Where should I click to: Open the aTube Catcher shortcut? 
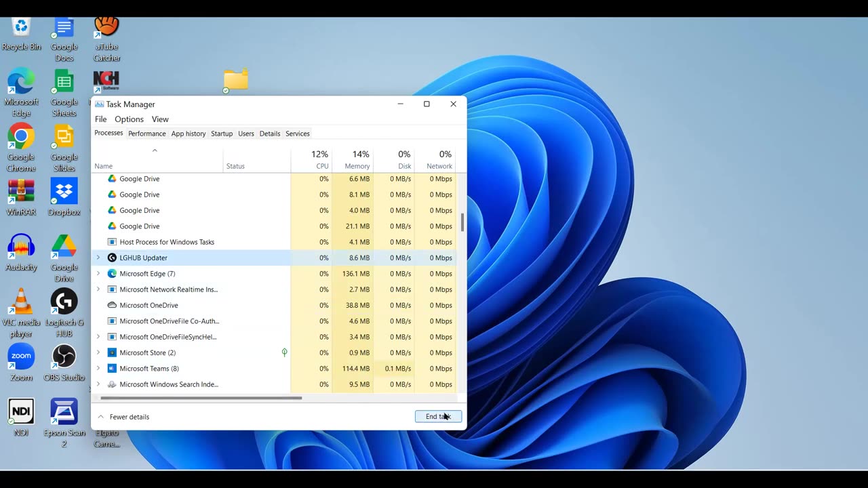(106, 39)
